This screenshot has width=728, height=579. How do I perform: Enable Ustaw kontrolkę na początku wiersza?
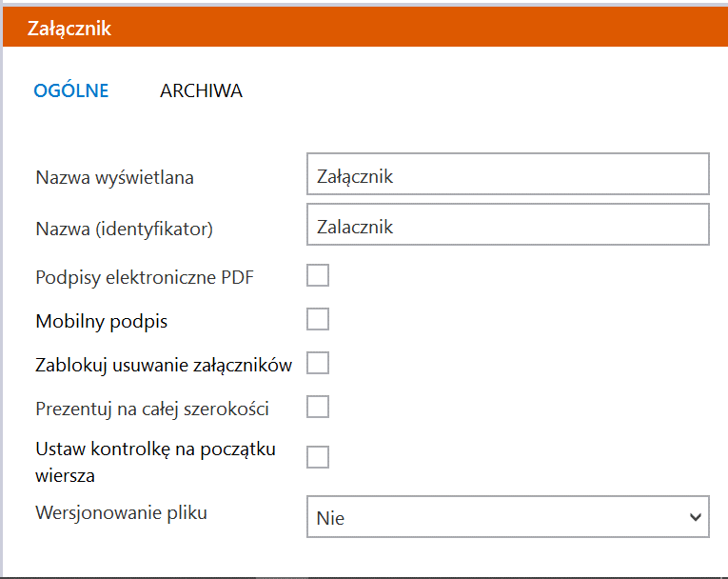(x=318, y=457)
